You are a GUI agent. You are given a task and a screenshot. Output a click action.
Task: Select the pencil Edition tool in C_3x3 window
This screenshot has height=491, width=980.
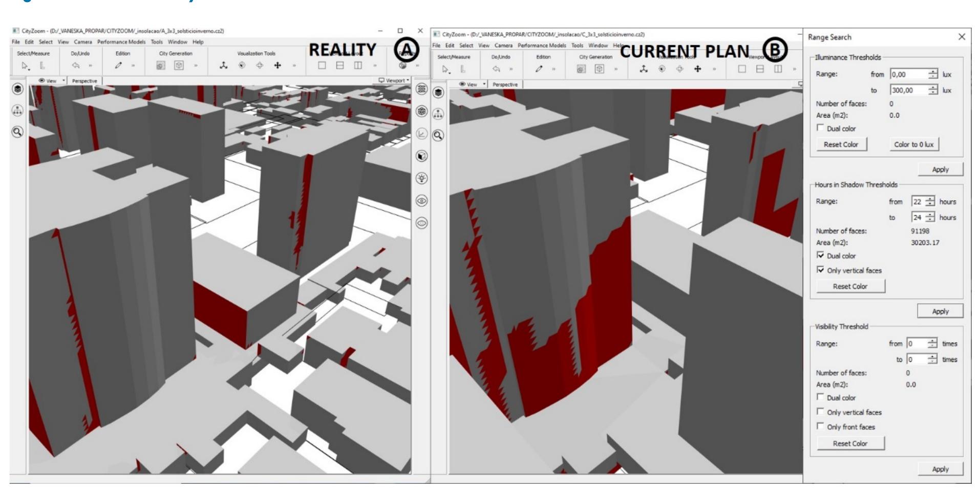(x=539, y=69)
